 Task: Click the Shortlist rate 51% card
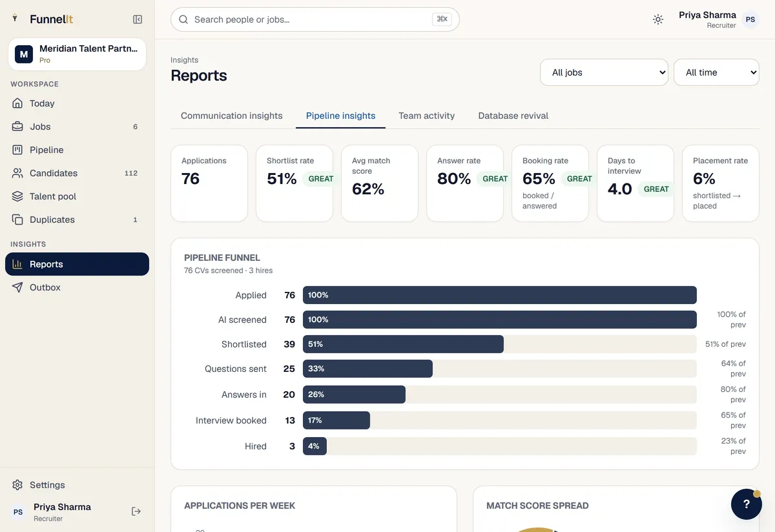point(294,183)
